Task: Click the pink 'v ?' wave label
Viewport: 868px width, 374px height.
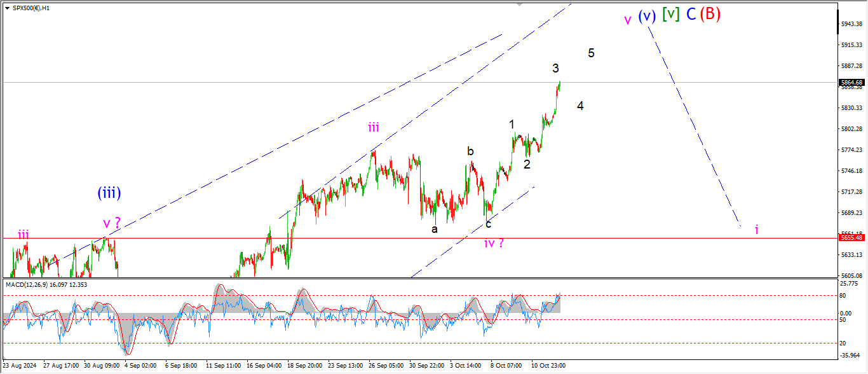Action: [112, 224]
